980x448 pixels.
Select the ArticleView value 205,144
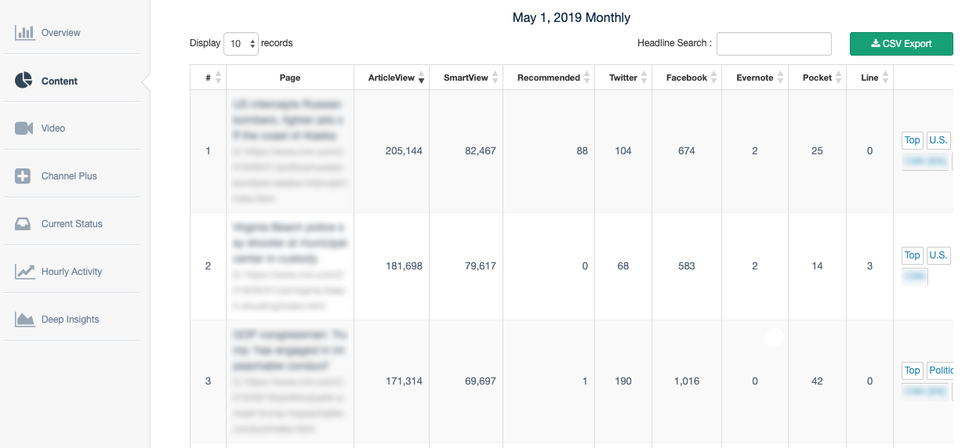(x=404, y=151)
